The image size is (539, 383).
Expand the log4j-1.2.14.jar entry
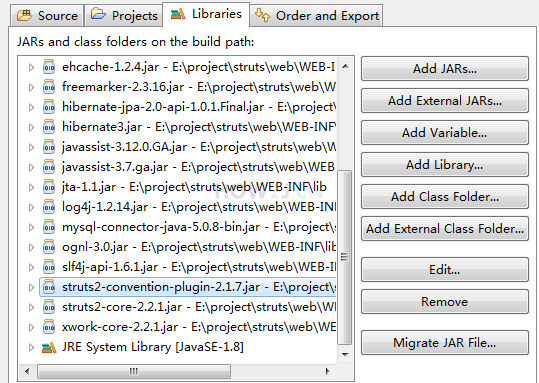[x=31, y=207]
